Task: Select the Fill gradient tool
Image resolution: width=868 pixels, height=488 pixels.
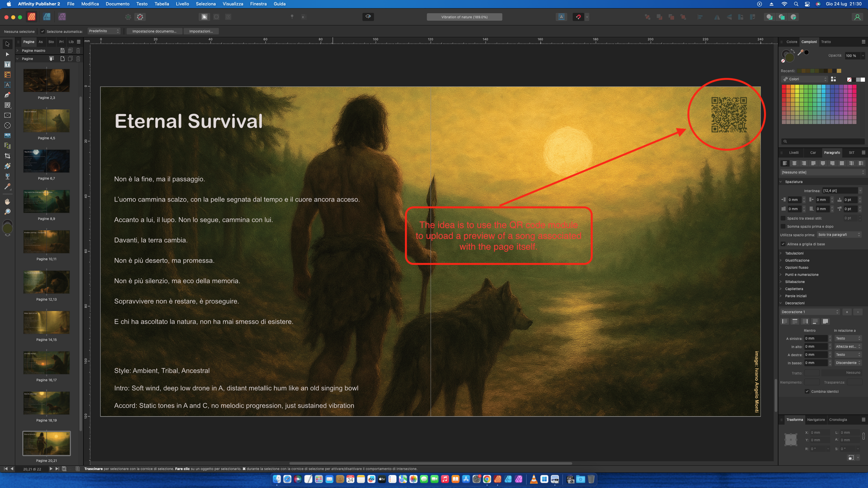Action: point(7,166)
